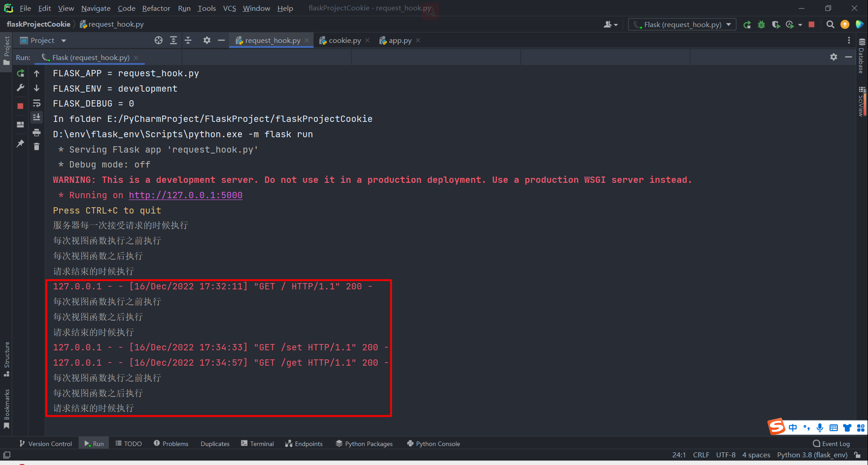Screen dimensions: 868x465
Task: Expand profiler options dropdown arrow
Action: 800,25
